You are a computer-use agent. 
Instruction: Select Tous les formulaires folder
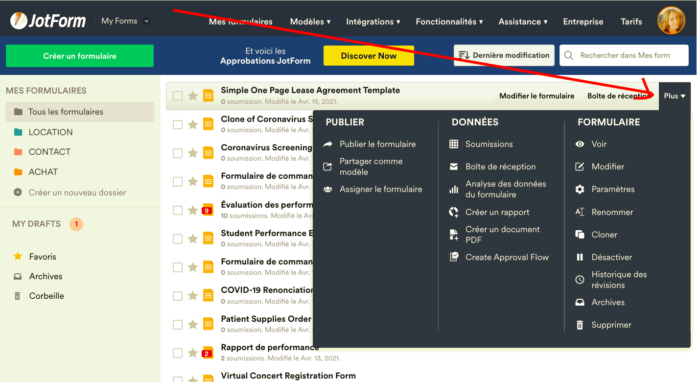click(x=80, y=112)
